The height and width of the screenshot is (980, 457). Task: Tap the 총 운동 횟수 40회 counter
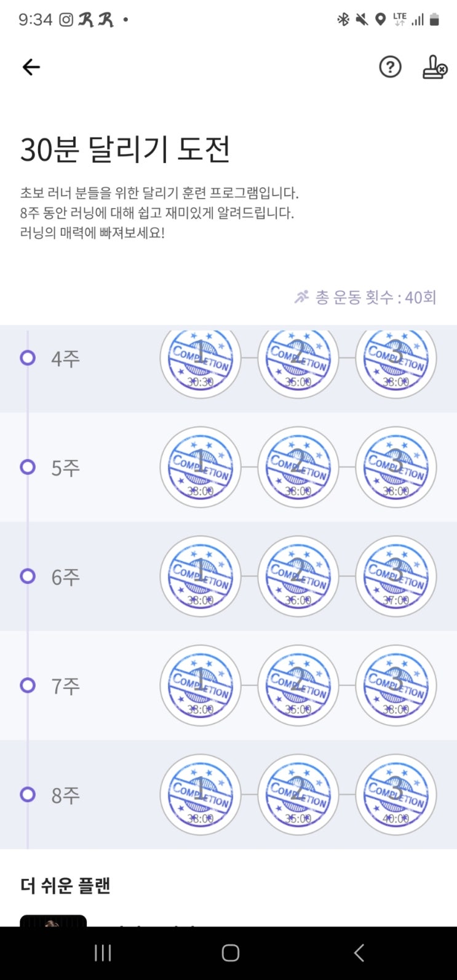pos(366,298)
